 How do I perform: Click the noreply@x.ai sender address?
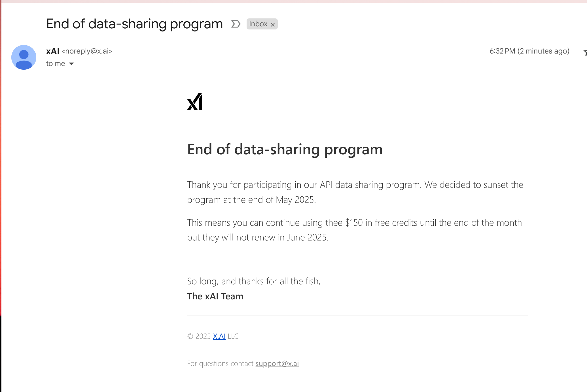click(x=87, y=51)
